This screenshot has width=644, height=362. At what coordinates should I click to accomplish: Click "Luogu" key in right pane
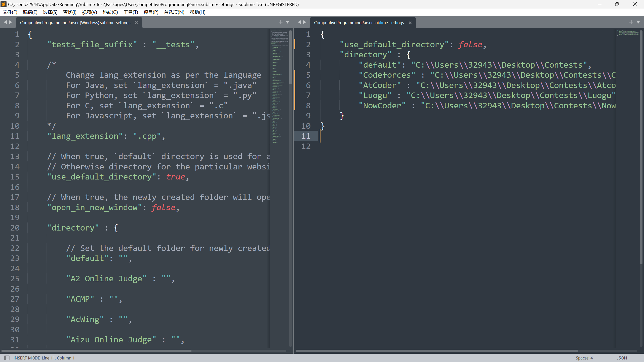pyautogui.click(x=375, y=95)
